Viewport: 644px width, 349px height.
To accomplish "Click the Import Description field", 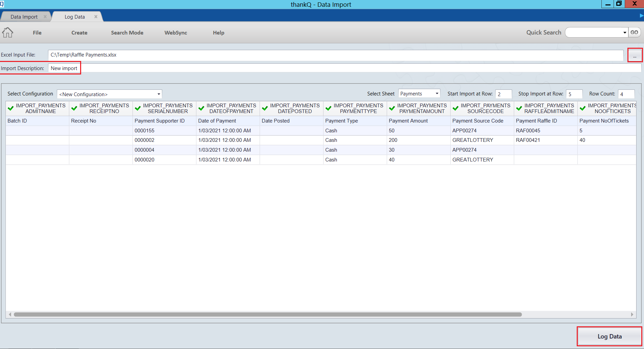I will coord(344,68).
